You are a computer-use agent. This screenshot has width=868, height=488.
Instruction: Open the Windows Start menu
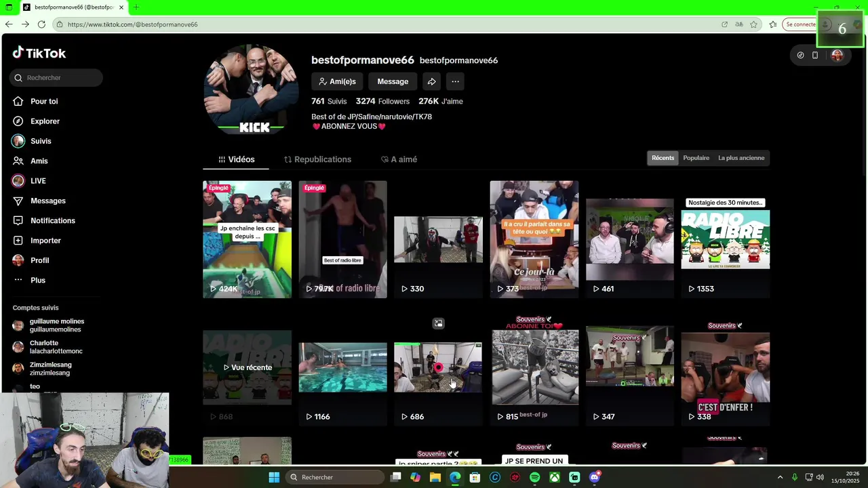click(274, 477)
